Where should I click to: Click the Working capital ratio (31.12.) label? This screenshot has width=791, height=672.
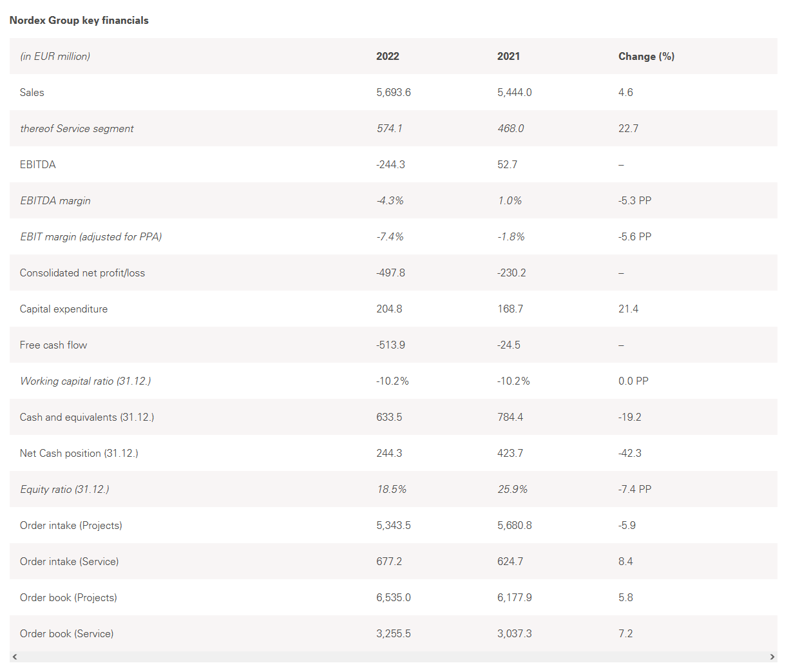pos(86,381)
